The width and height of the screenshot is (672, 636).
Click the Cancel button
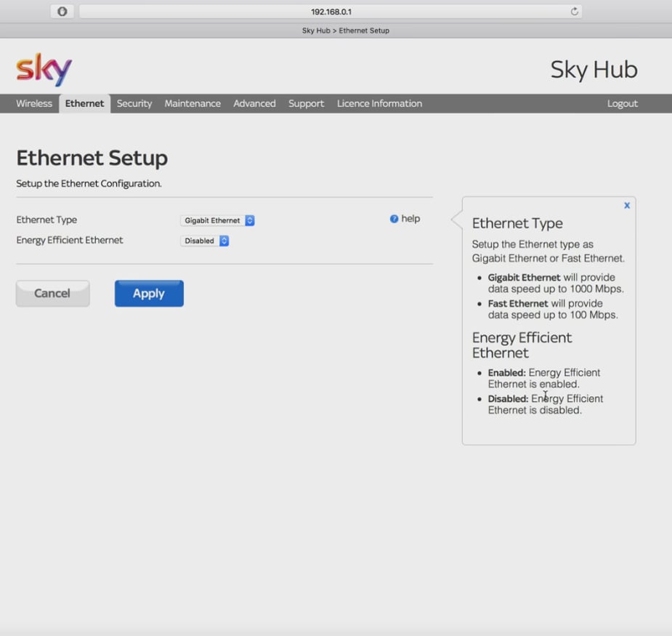tap(53, 294)
